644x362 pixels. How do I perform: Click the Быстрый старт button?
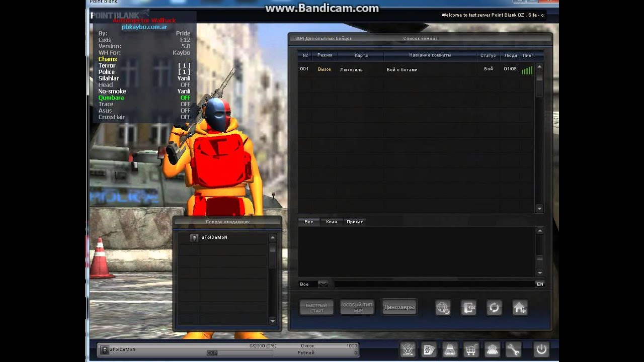316,308
